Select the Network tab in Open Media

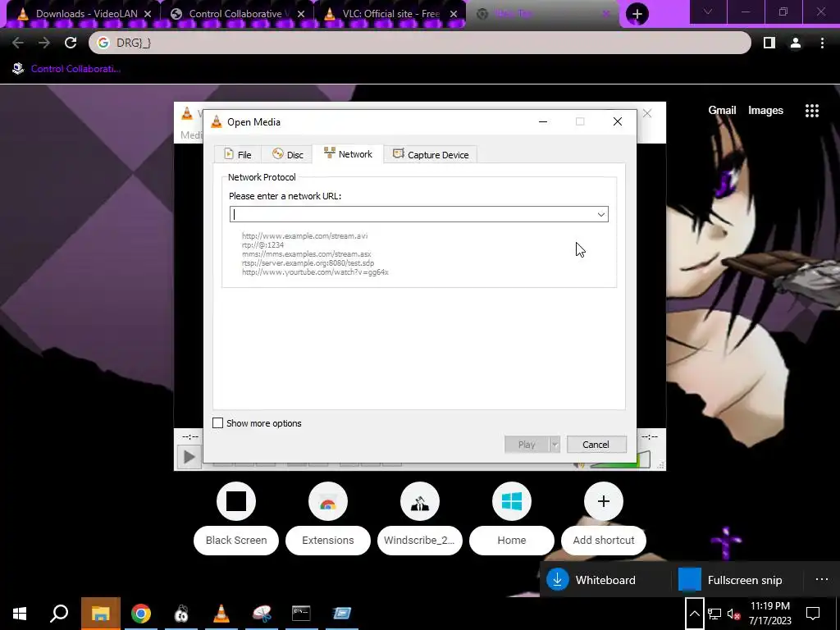point(348,153)
